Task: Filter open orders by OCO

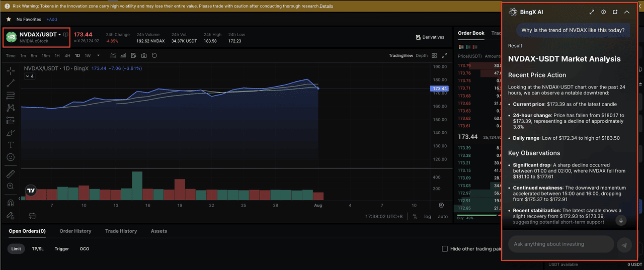Action: tap(85, 249)
